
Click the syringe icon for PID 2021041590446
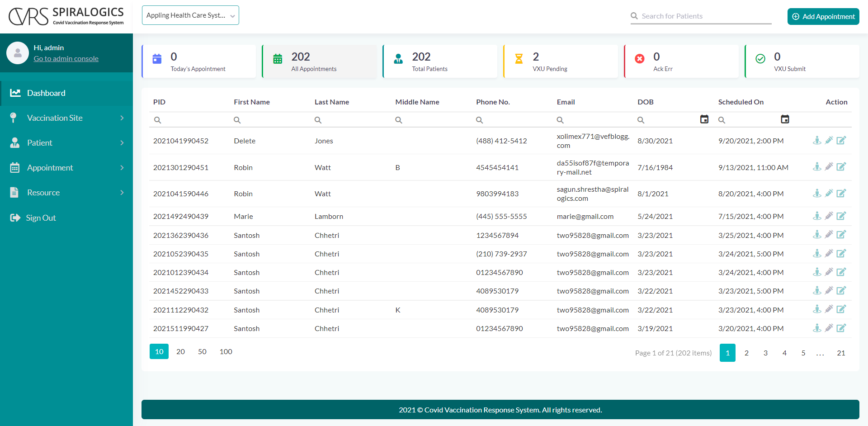point(829,193)
